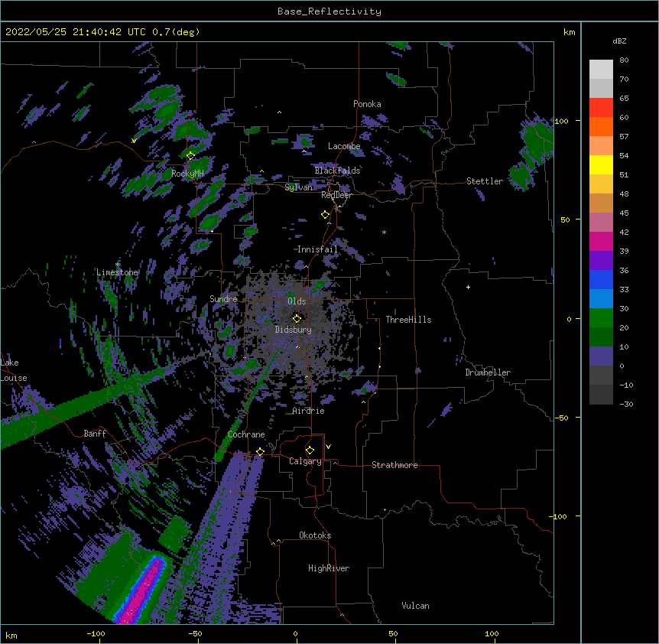Select the 30 dBZ green swatch
The width and height of the screenshot is (659, 644).
[x=601, y=318]
